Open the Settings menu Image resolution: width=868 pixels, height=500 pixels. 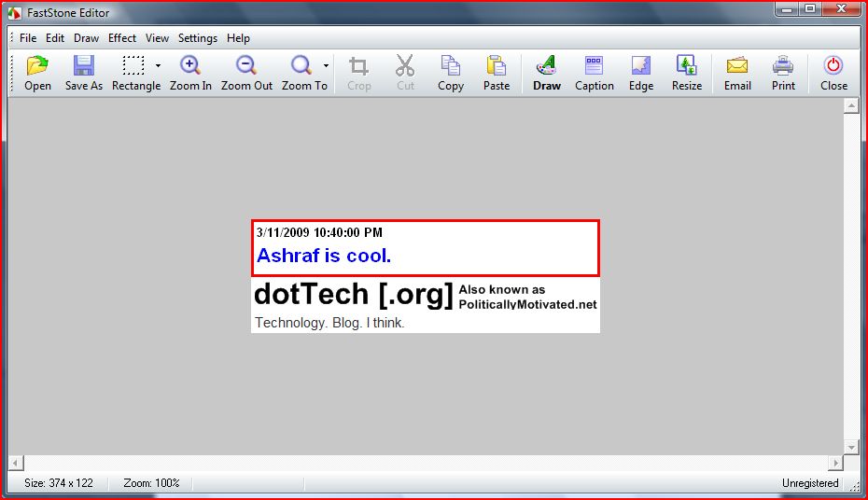pyautogui.click(x=198, y=38)
